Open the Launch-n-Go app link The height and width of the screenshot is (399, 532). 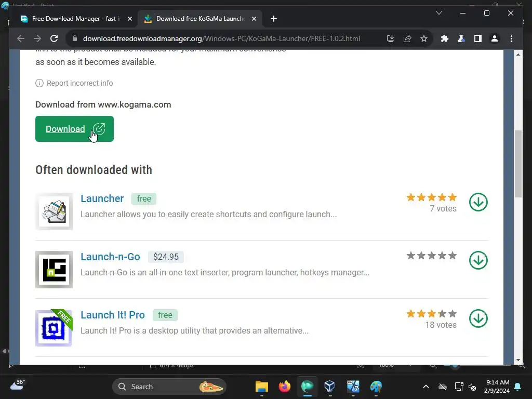click(110, 257)
